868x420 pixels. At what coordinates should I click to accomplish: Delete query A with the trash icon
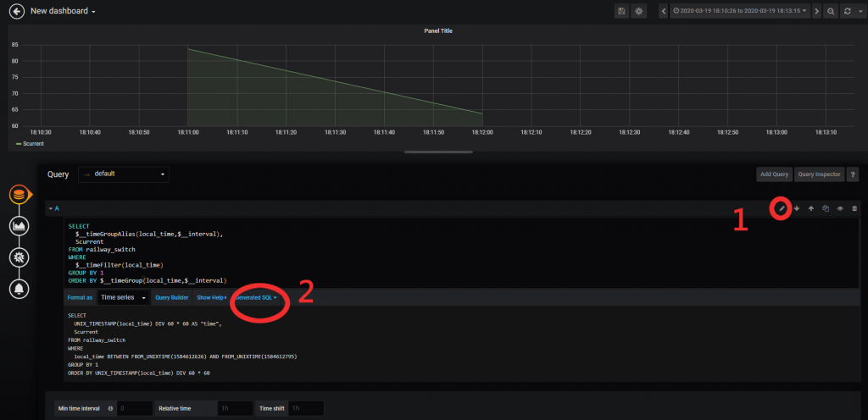[854, 208]
